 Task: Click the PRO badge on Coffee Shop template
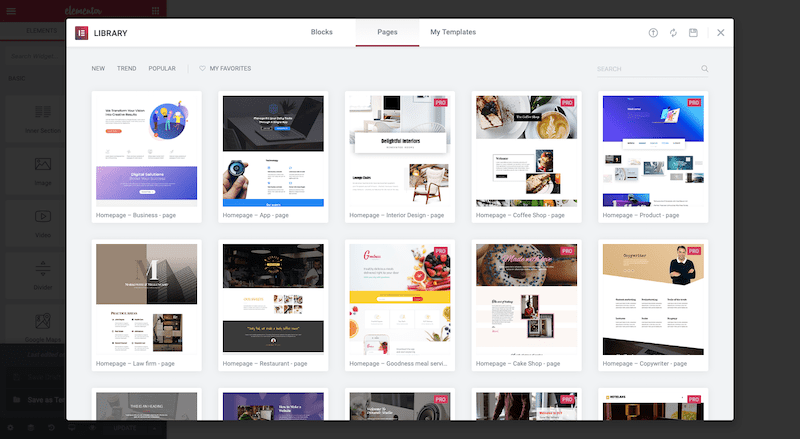click(567, 103)
